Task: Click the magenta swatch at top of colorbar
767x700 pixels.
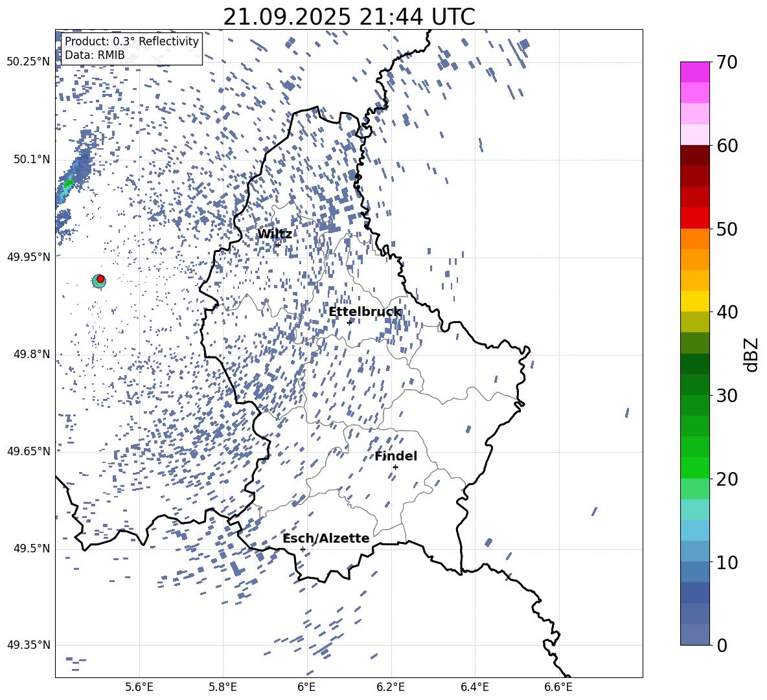Action: [694, 72]
